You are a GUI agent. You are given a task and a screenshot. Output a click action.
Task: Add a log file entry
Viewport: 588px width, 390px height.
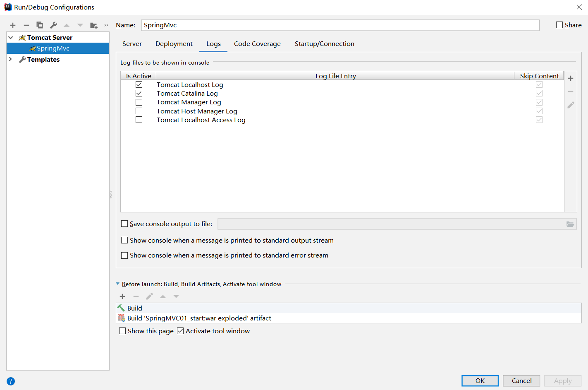(571, 78)
